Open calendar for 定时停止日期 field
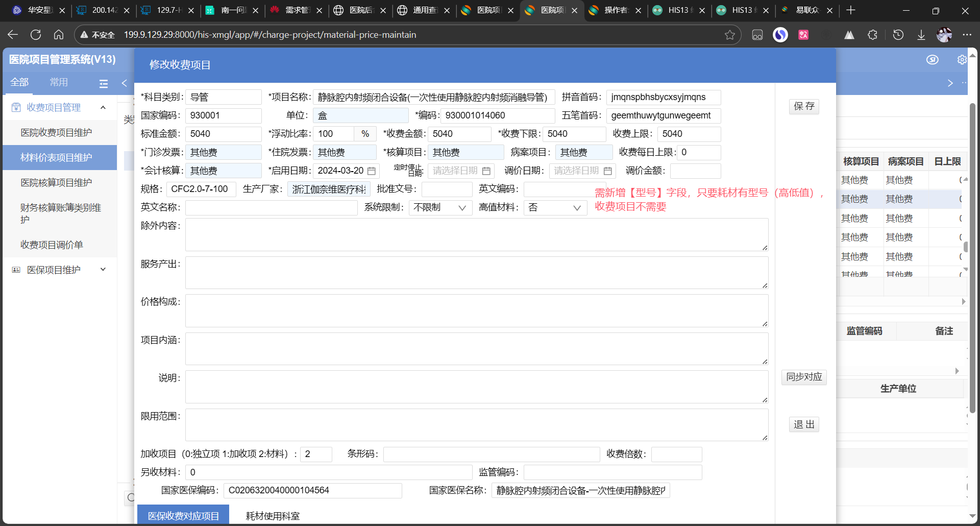The height and width of the screenshot is (526, 980). [486, 171]
